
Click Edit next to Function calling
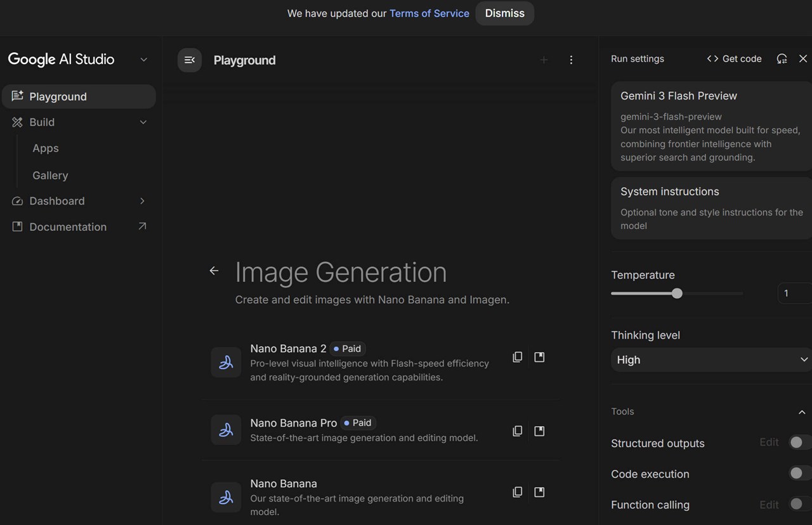[x=769, y=505]
